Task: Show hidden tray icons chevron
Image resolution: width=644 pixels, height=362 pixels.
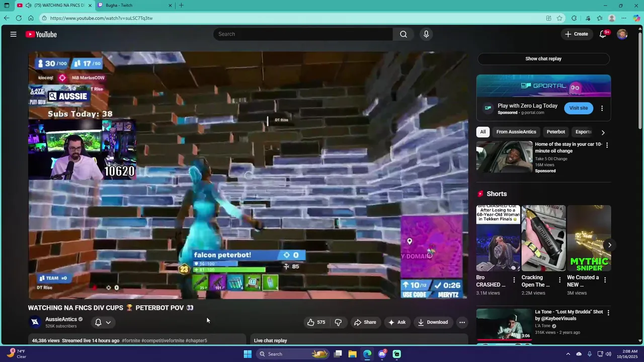Action: coord(568,354)
